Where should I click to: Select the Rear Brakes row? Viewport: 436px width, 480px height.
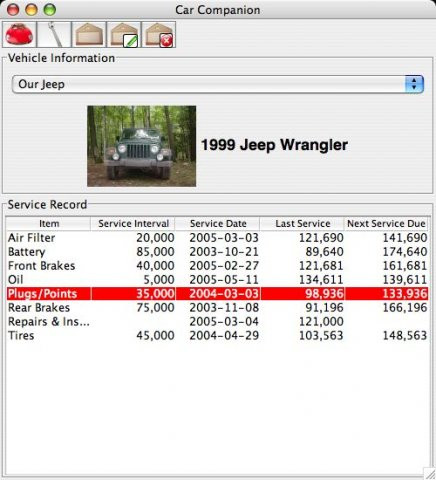coord(217,308)
